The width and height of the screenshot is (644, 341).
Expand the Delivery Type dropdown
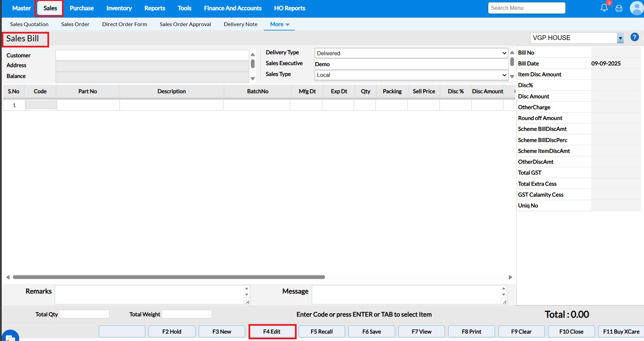coord(504,53)
